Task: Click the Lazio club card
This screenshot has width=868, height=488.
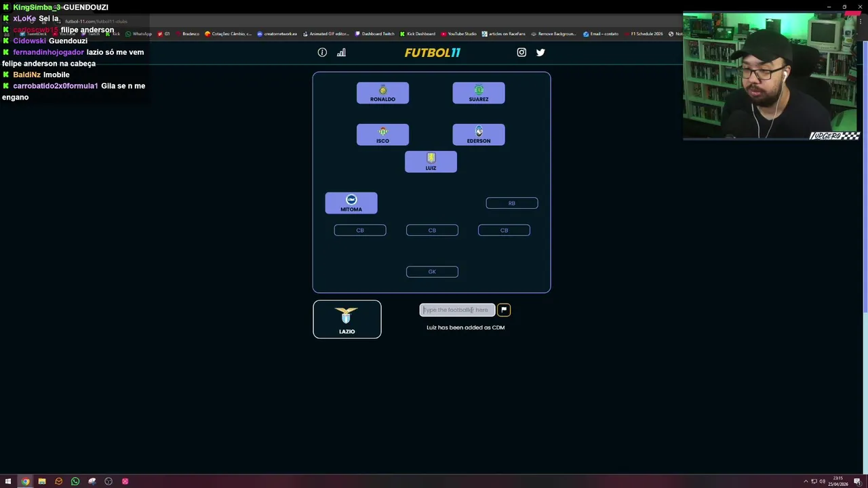Action: click(x=347, y=319)
